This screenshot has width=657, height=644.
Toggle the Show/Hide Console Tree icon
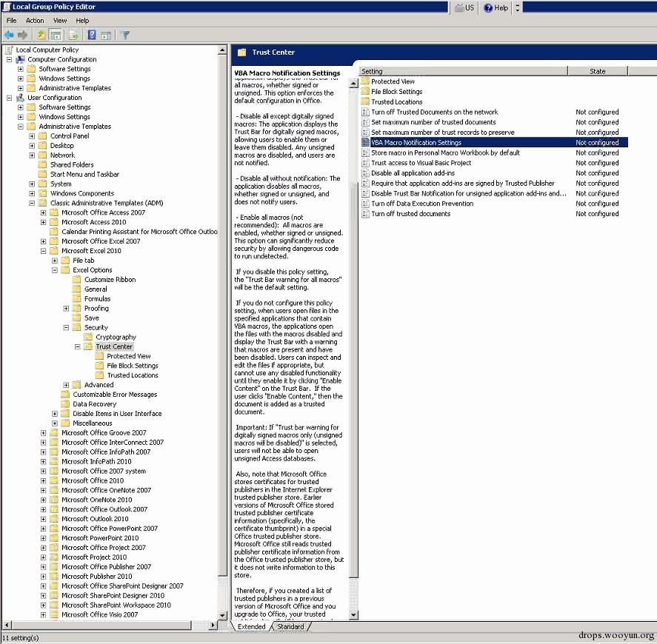[56, 35]
